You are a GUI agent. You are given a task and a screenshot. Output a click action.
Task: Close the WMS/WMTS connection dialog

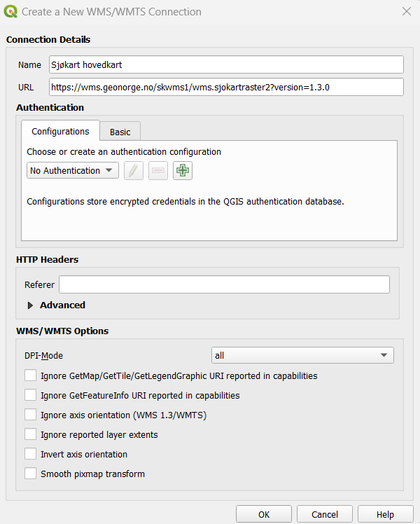[x=406, y=11]
